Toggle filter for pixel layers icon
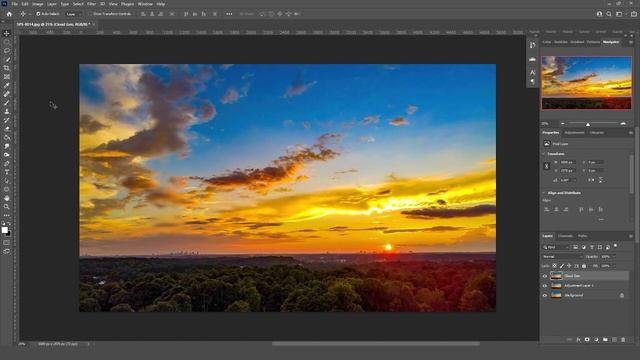Screen dimensions: 640x360 [x=576, y=247]
